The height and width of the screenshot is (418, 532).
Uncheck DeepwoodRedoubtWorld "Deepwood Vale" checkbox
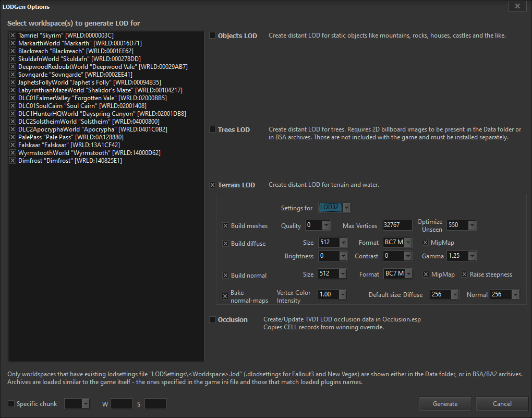(13, 67)
